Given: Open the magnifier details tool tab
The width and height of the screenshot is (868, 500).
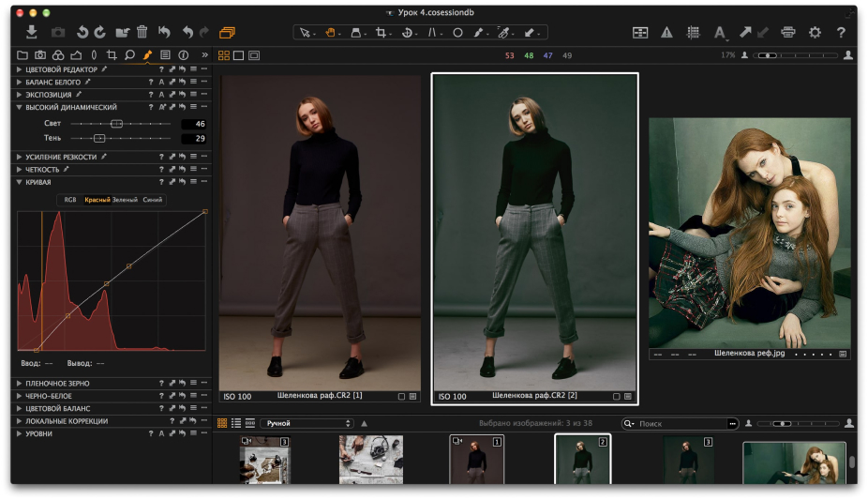Looking at the screenshot, I should [129, 55].
